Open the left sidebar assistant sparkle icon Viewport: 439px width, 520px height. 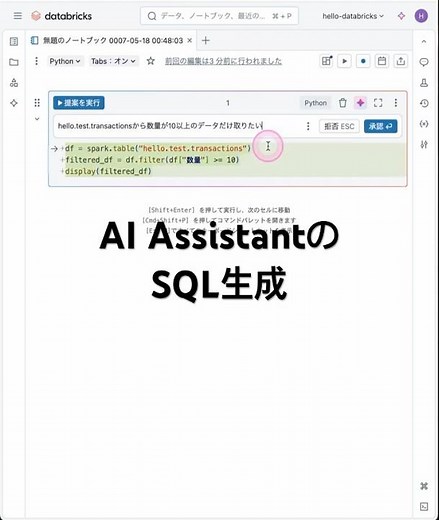[x=14, y=103]
